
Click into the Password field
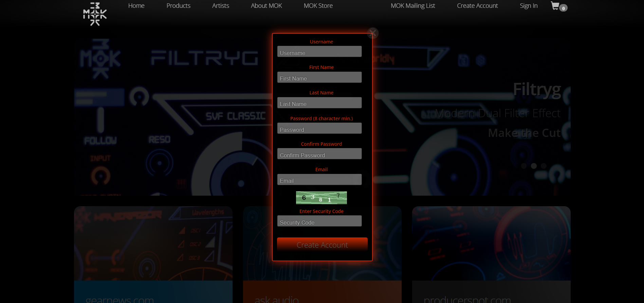[319, 128]
